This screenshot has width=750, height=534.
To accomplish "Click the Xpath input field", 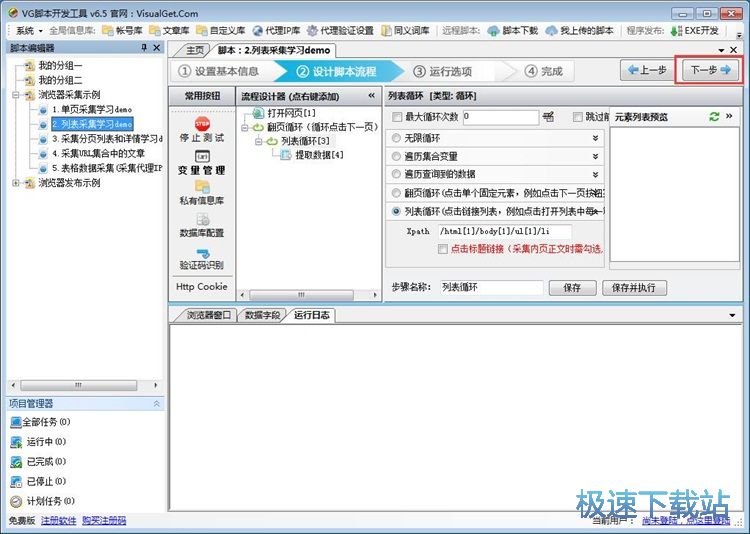I will pos(505,232).
